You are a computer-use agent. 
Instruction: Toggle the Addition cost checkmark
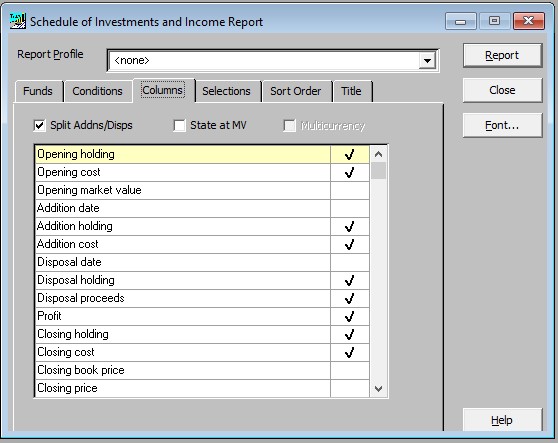pyautogui.click(x=350, y=244)
